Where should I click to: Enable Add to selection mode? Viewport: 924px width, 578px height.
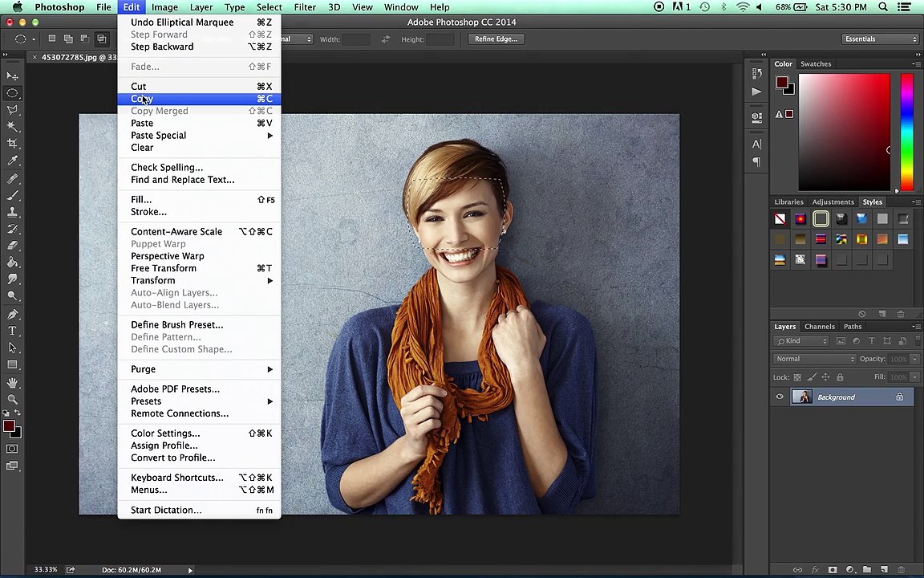coord(68,39)
